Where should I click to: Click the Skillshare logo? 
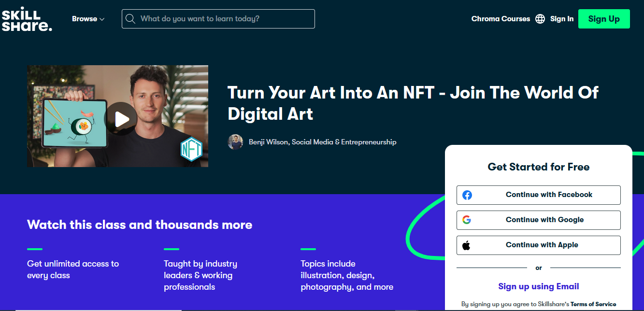(x=27, y=19)
